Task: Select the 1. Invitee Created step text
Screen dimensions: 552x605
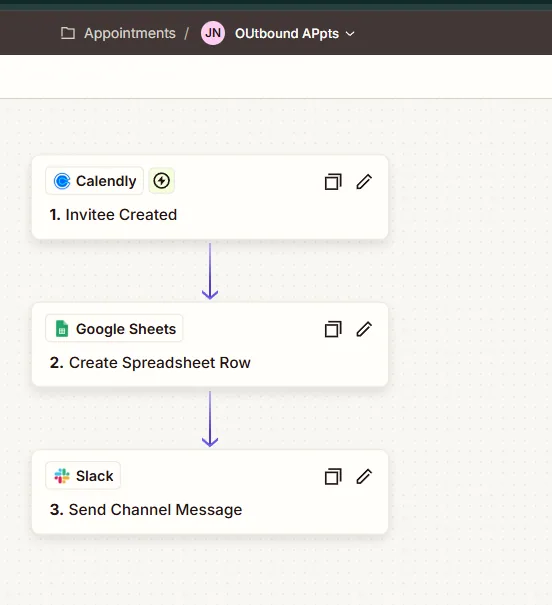Action: [113, 215]
